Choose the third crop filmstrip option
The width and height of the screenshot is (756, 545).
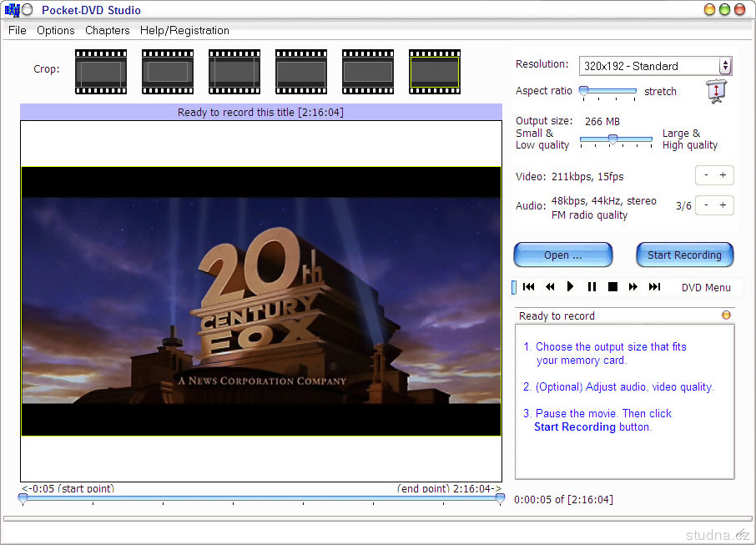[234, 72]
